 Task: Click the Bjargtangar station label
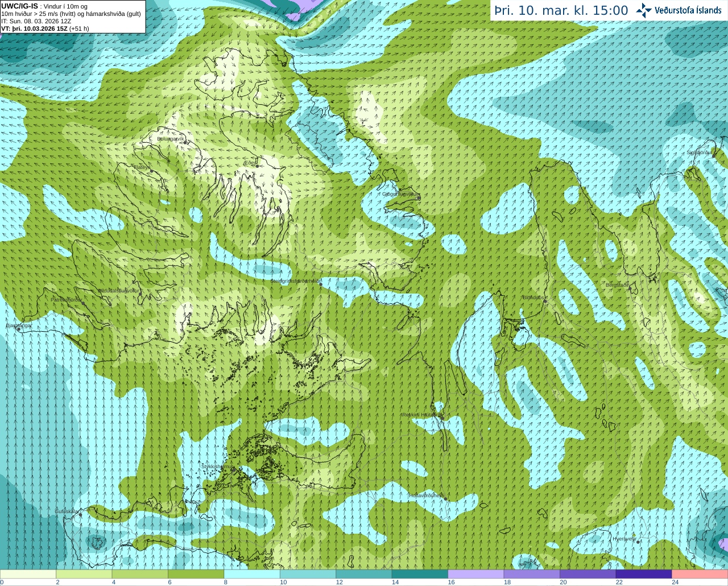tap(18, 325)
